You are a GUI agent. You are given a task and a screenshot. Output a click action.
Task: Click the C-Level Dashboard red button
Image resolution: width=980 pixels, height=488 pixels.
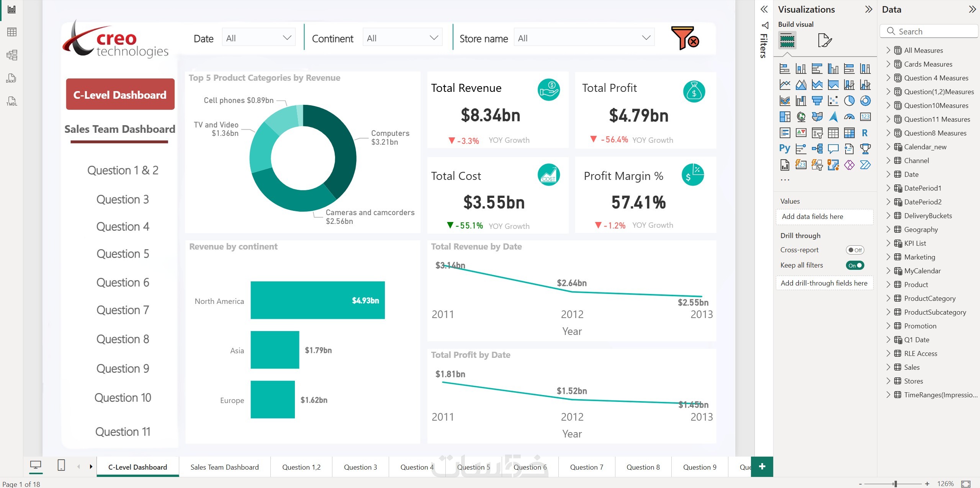120,95
